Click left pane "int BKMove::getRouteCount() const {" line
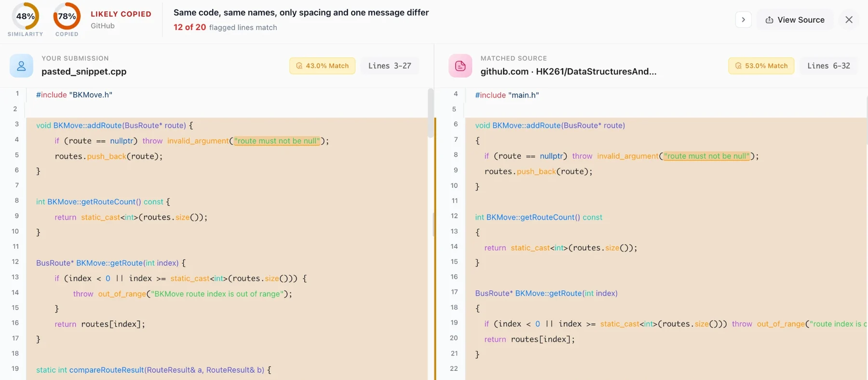Viewport: 868px width, 380px height. click(x=103, y=202)
